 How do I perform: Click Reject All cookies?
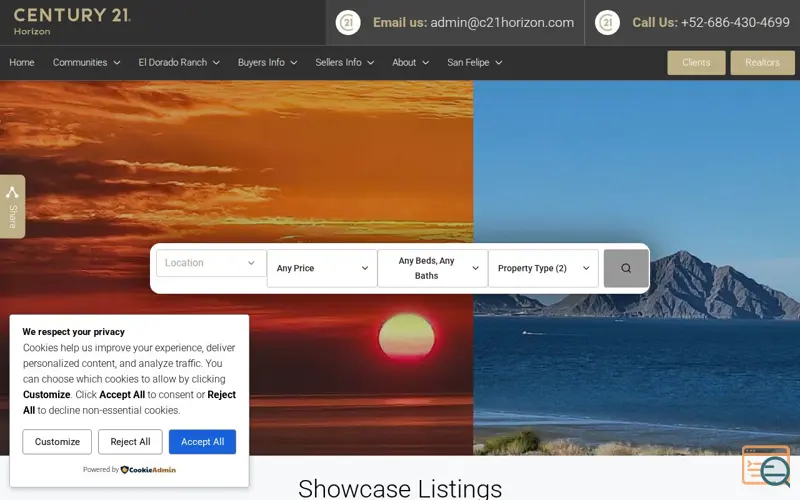(x=130, y=442)
